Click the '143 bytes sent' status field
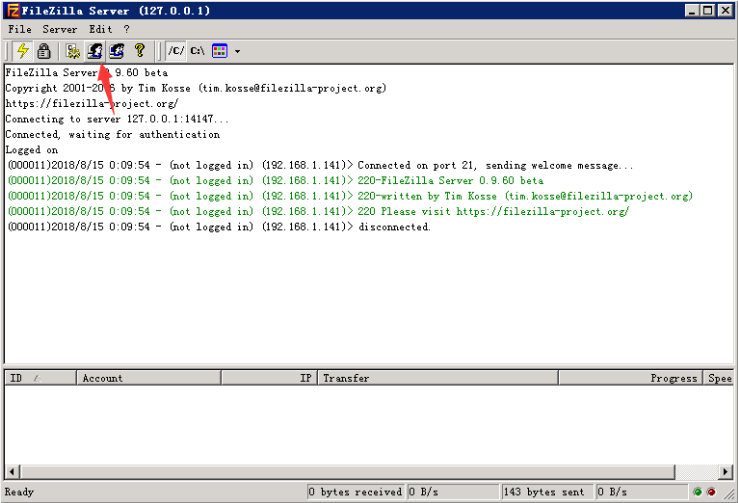This screenshot has height=503, width=738. point(547,492)
